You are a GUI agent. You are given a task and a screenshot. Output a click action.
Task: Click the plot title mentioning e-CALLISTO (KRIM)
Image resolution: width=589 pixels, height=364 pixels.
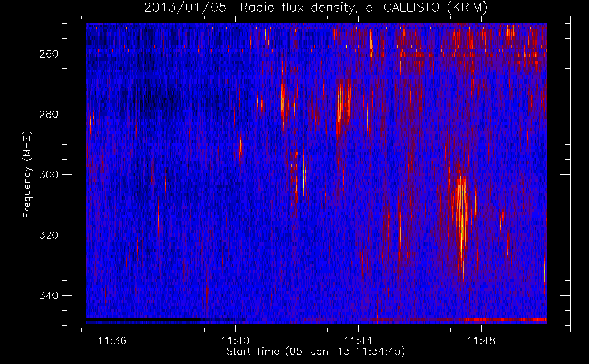click(316, 7)
